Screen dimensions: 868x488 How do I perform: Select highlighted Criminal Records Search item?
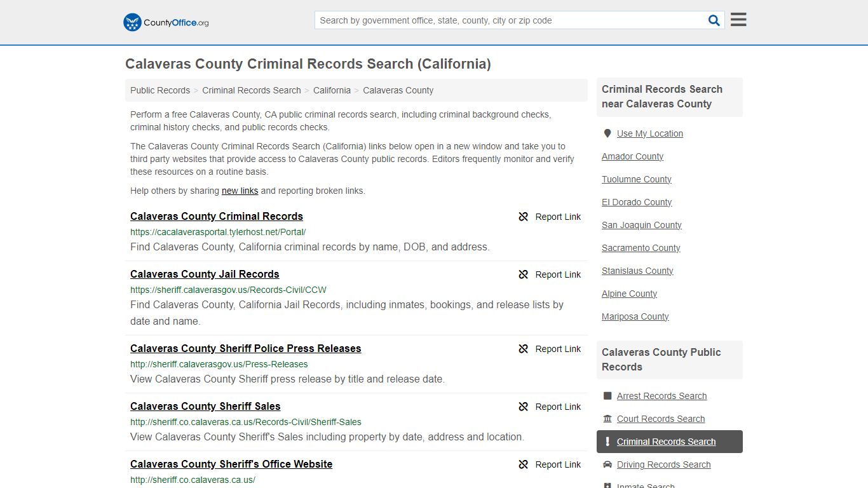coord(670,442)
